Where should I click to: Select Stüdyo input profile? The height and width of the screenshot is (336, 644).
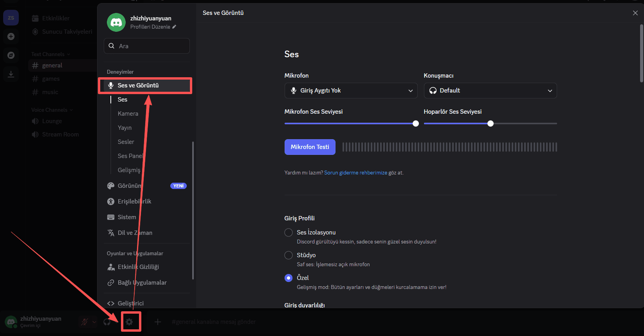coord(289,255)
